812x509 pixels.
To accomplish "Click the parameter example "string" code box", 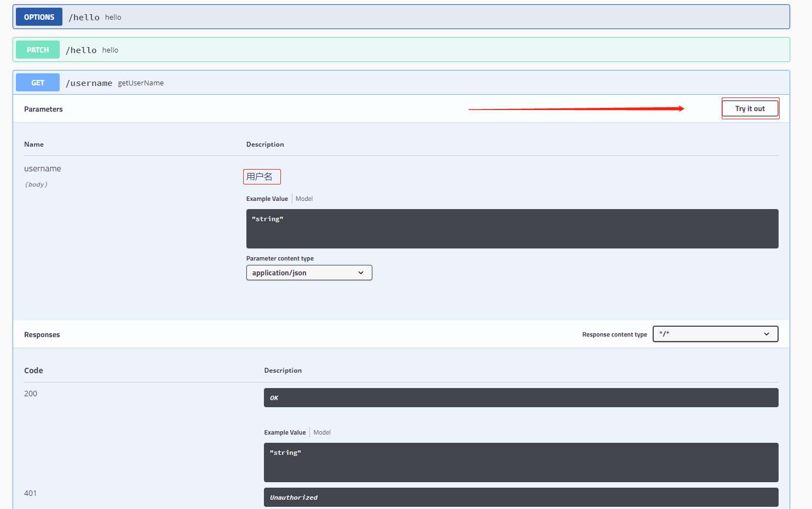I will [512, 229].
